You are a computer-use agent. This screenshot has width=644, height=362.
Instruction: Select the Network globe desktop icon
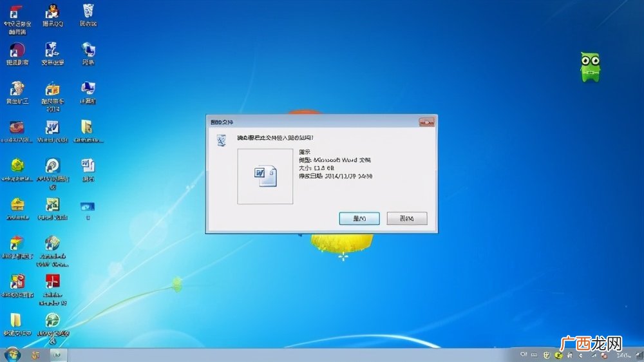pos(88,53)
